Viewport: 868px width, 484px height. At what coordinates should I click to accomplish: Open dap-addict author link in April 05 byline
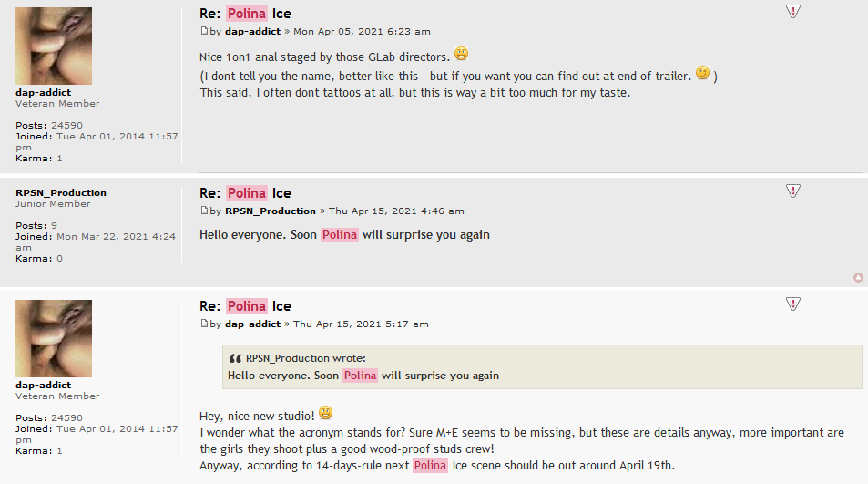click(x=252, y=32)
